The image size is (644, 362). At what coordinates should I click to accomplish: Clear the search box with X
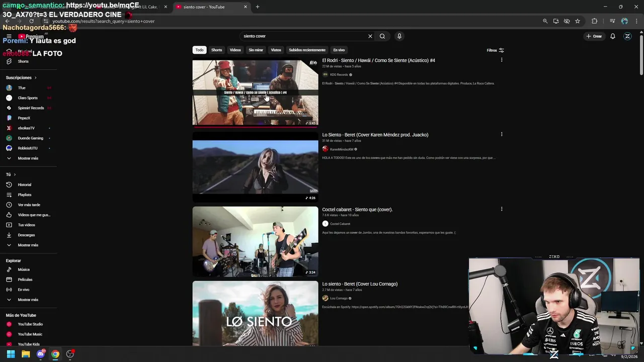[x=370, y=36]
